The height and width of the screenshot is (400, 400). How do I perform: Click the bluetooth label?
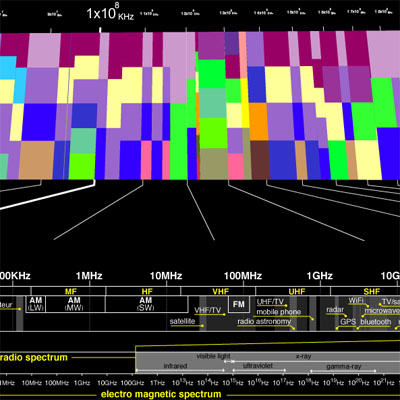point(376,322)
